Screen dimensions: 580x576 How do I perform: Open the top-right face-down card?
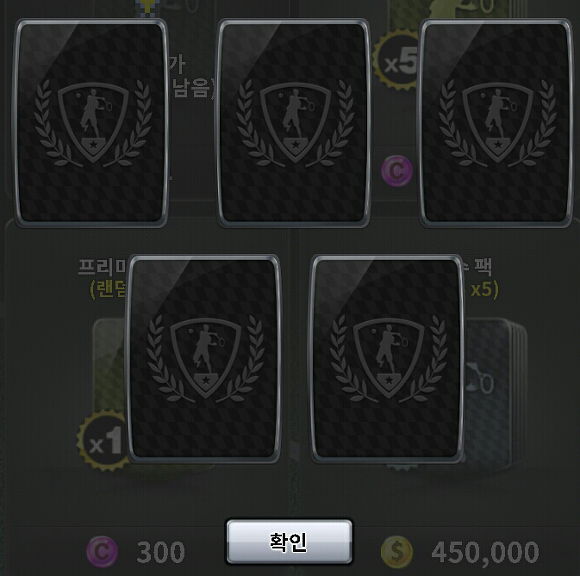496,122
